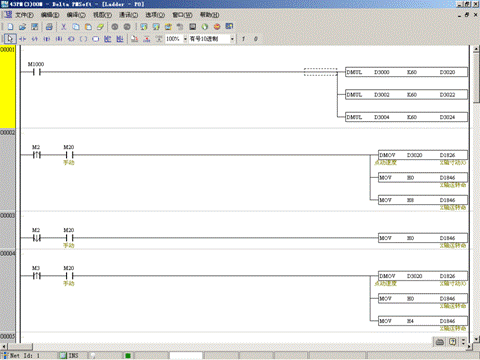Click the Open file folder icon
Image resolution: width=480 pixels, height=360 pixels.
pos(22,27)
